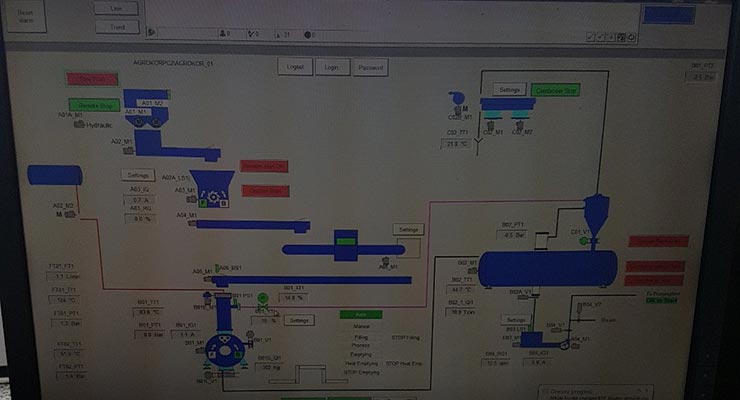Select Manual mode in the mode list
740x400 pixels.
[361, 326]
